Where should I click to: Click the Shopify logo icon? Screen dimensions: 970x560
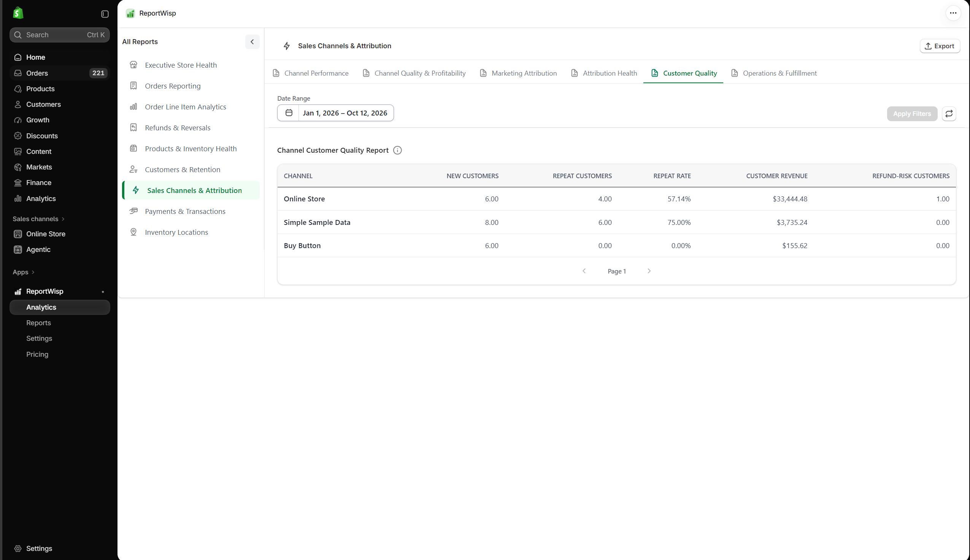click(x=18, y=13)
